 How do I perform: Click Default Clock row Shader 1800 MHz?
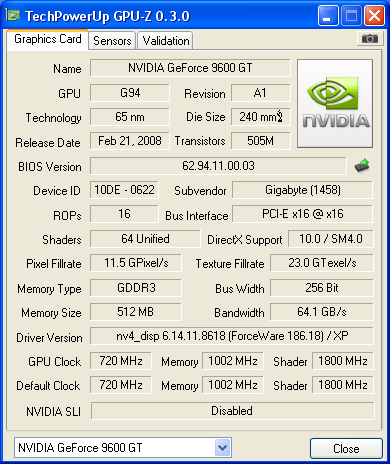coord(343,385)
